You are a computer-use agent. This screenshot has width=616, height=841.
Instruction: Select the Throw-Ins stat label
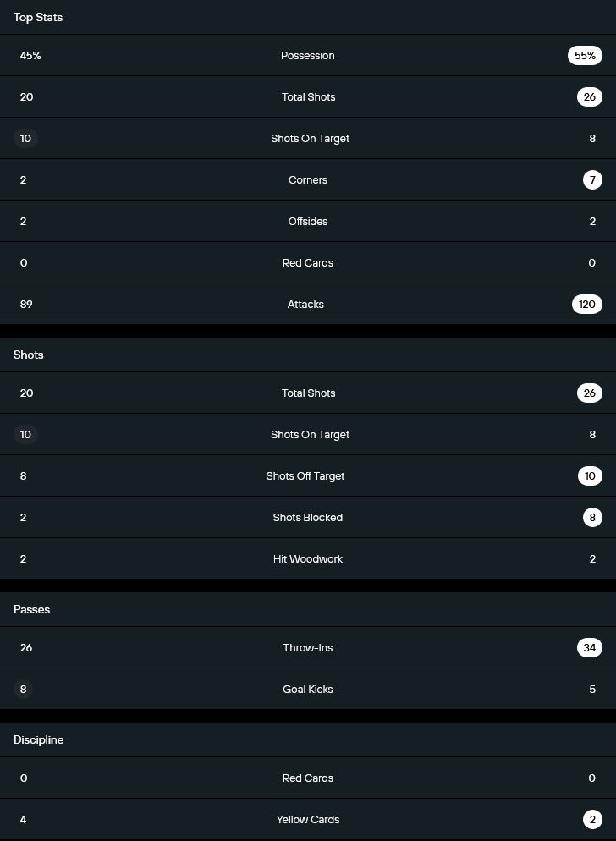(308, 648)
